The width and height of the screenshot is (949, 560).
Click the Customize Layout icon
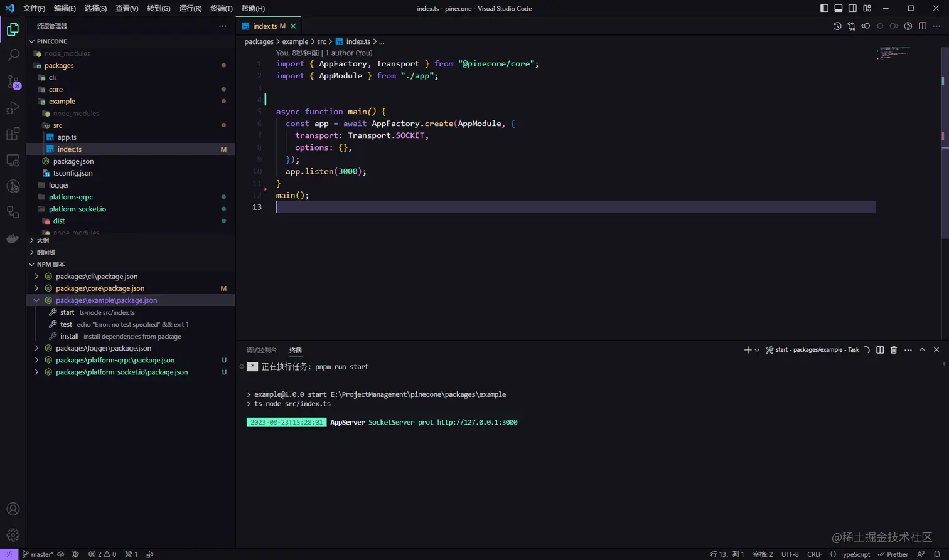867,8
